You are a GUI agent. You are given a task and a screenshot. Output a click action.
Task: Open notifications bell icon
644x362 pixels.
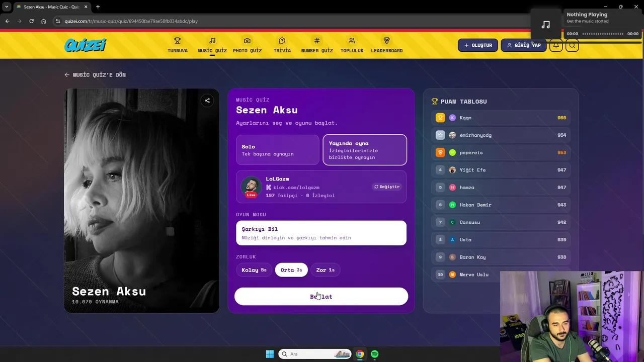coord(556,45)
